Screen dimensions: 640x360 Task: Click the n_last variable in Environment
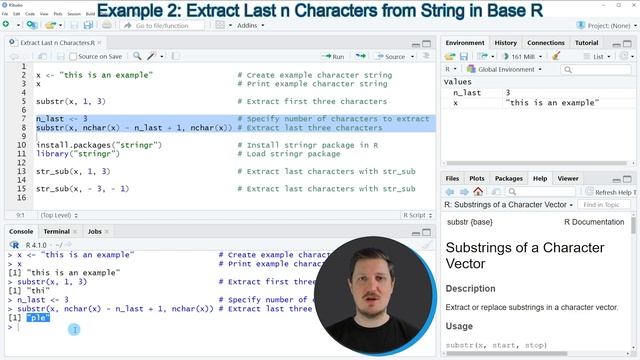click(467, 93)
